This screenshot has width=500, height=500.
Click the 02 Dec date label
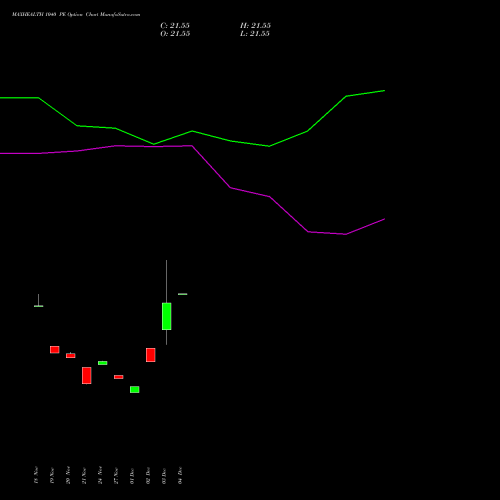148,475
